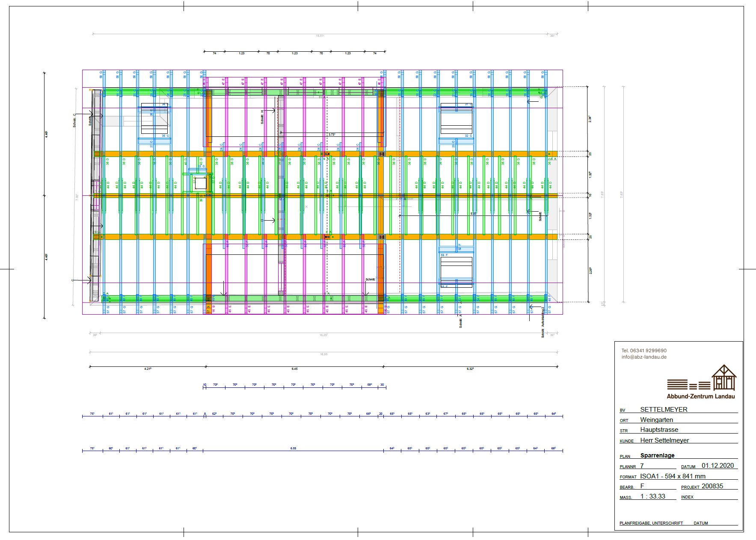
Task: Click the customer name Herr Settelmeyer
Action: pos(664,440)
